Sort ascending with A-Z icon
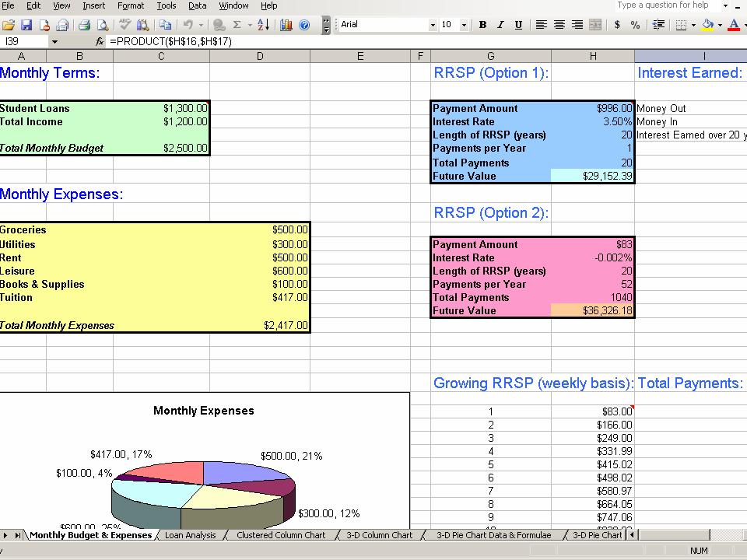 pos(263,25)
